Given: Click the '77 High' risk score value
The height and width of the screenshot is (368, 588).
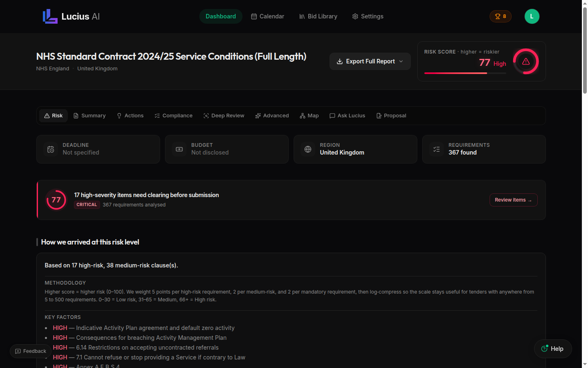Looking at the screenshot, I should pos(492,63).
